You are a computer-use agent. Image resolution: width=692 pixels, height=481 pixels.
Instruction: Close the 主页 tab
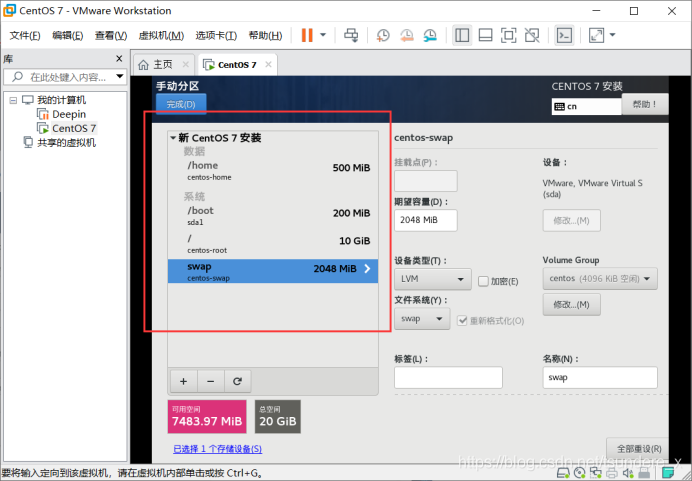(x=186, y=64)
